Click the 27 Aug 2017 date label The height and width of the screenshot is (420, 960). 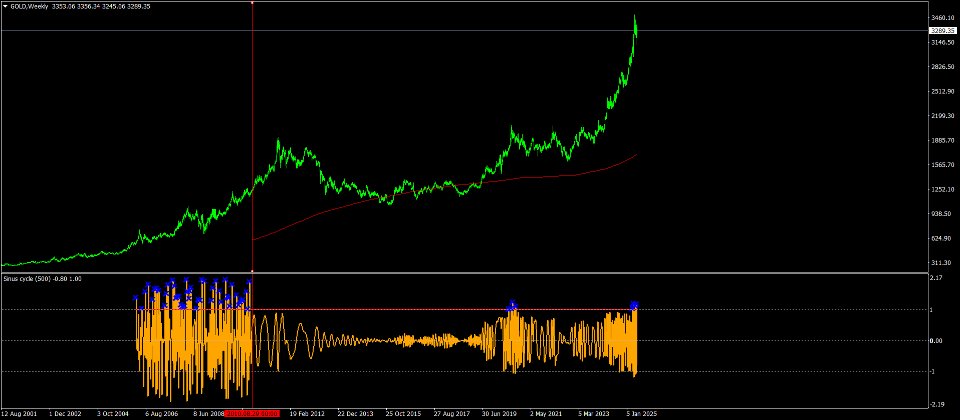(x=451, y=413)
